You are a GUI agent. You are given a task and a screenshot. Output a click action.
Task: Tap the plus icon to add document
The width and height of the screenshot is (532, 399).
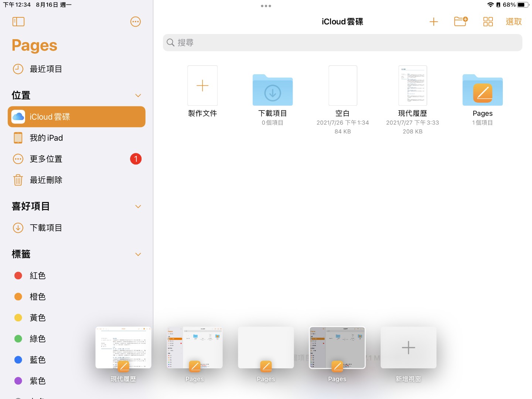(433, 22)
